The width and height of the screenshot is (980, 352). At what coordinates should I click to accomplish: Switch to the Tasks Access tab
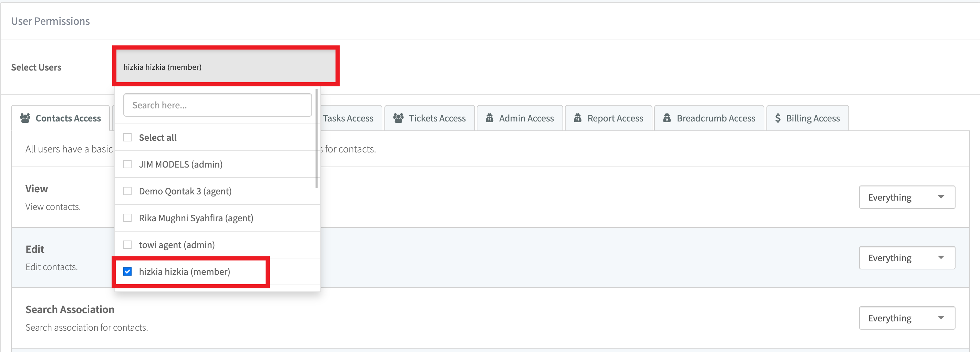tap(348, 118)
